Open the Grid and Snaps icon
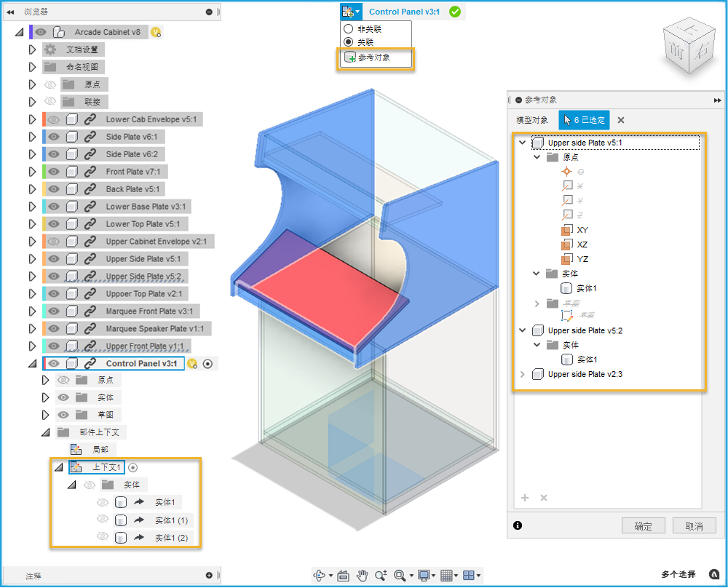 [x=446, y=576]
